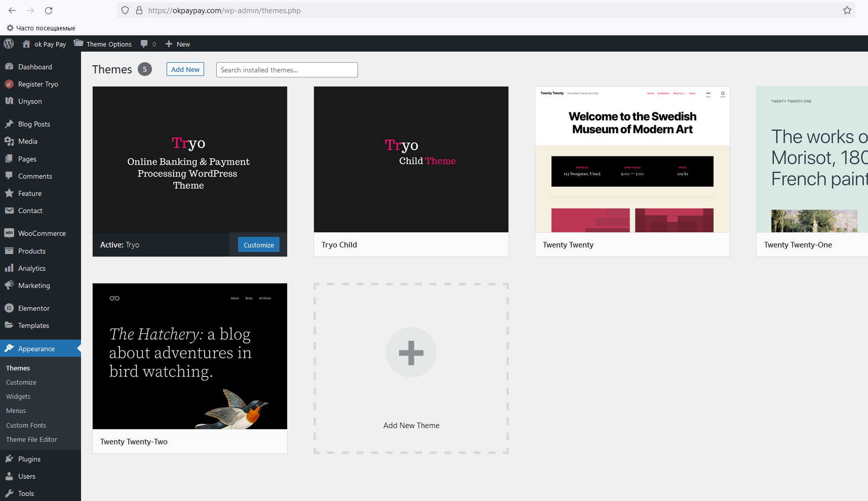Click the home icon next to ok Pay Pay

[26, 44]
